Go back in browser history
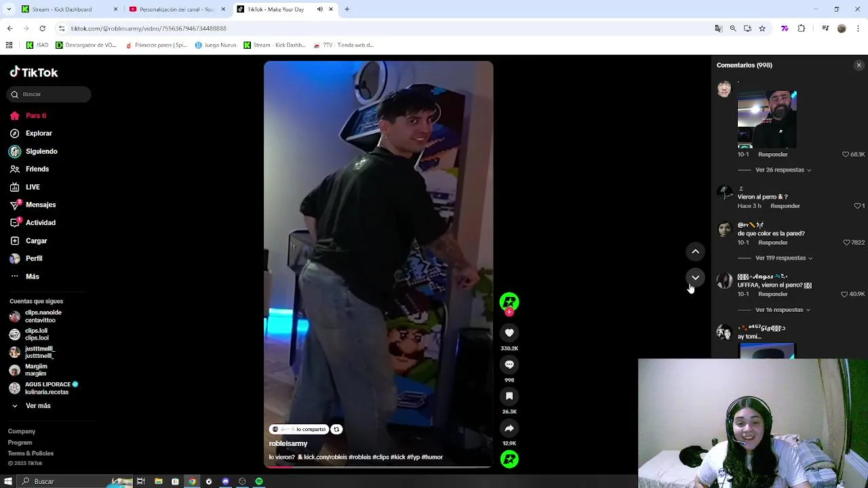Screen dimensions: 868x488 point(9,28)
